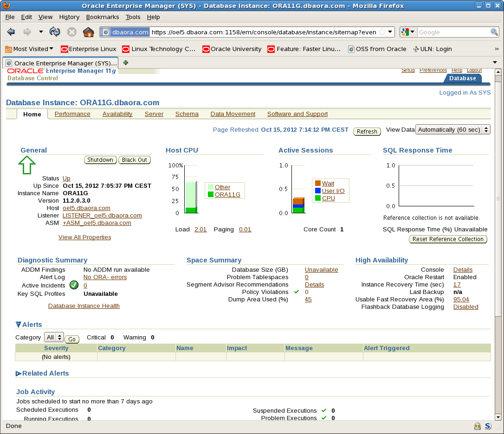This screenshot has height=434, width=504.
Task: Click the browser Back arrow
Action: [x=11, y=32]
